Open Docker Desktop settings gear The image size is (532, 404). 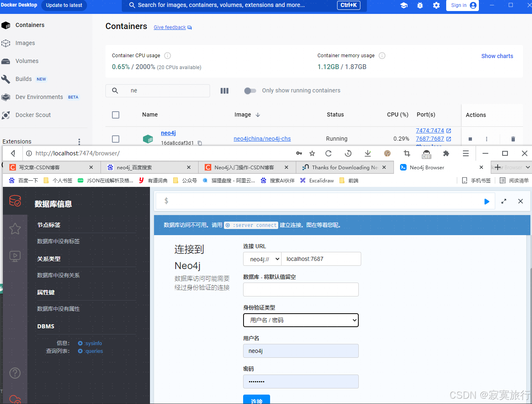point(436,5)
